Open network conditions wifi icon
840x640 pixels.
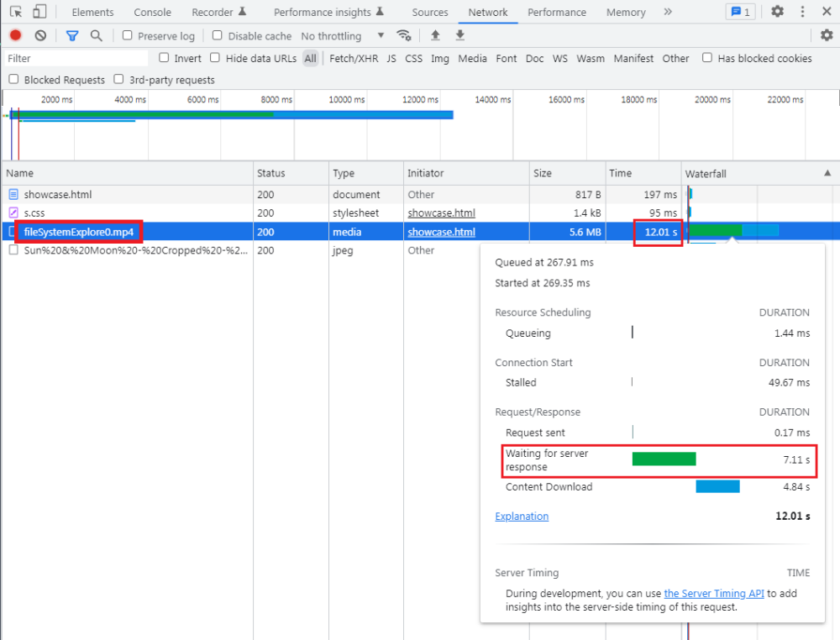[x=403, y=35]
